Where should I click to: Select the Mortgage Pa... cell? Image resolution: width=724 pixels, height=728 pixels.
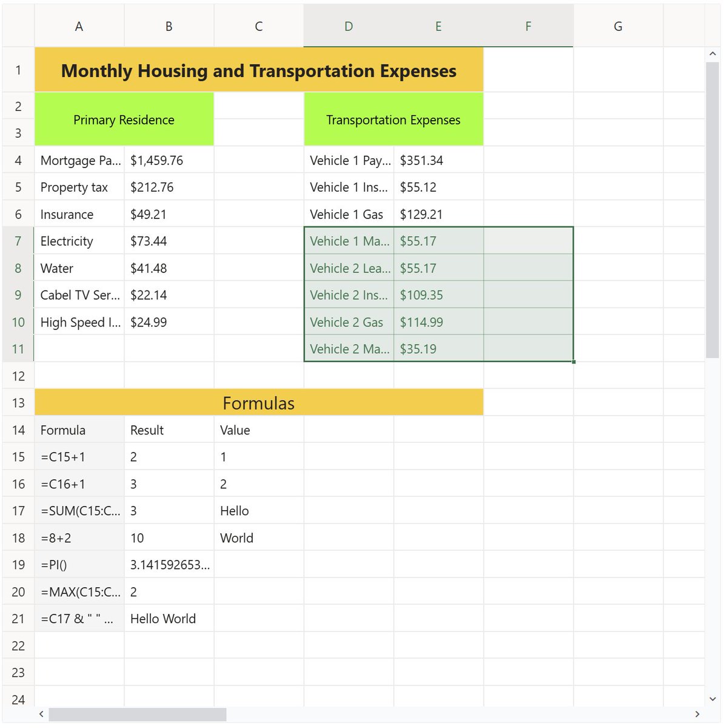pos(79,160)
